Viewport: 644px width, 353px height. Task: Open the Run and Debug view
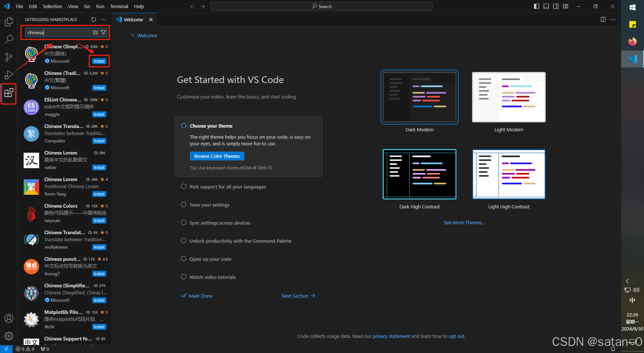click(x=8, y=75)
